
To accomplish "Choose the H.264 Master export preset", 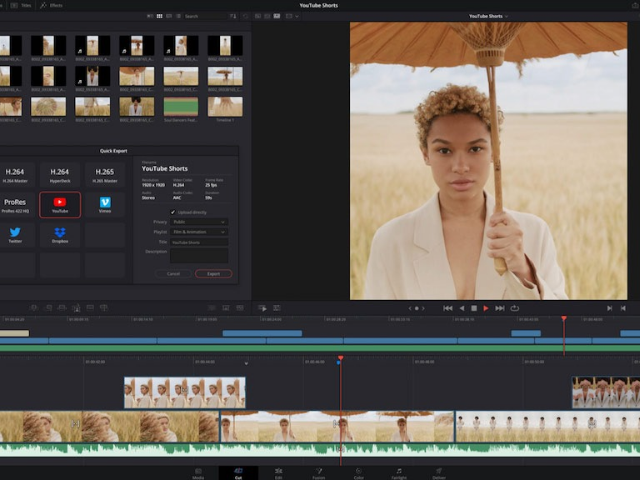I will pyautogui.click(x=15, y=175).
